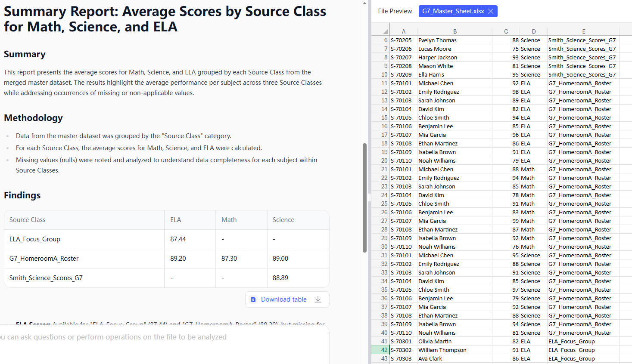Select column B header in the spreadsheet
Screen dimensions: 632x364
point(455,31)
